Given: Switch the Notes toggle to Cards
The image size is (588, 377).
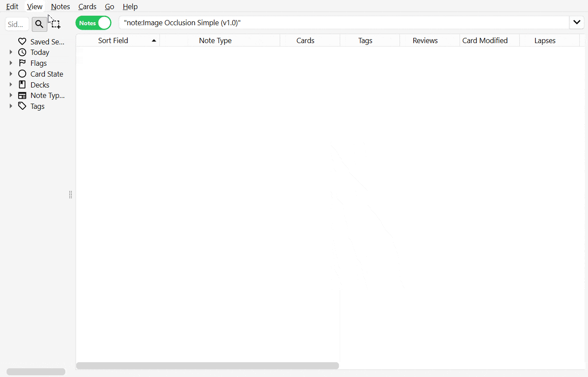Looking at the screenshot, I should (93, 23).
